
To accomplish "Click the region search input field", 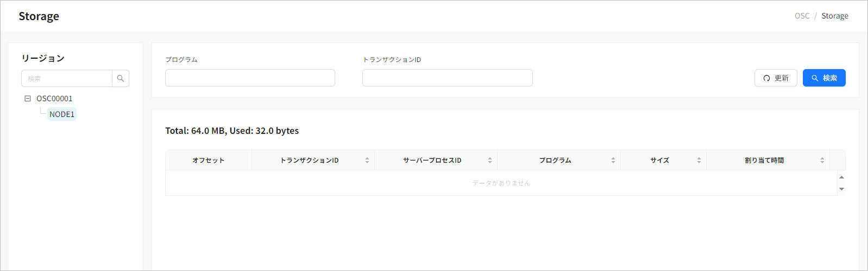I will tap(67, 78).
